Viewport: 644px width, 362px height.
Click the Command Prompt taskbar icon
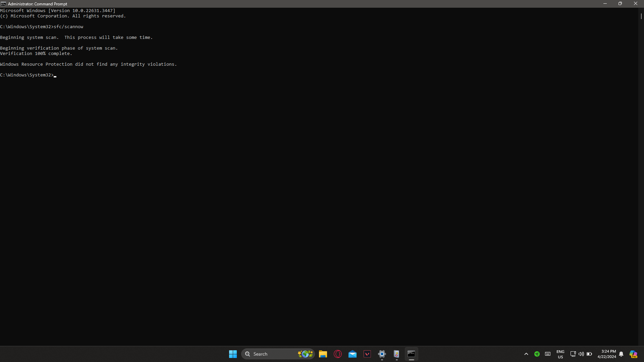411,354
